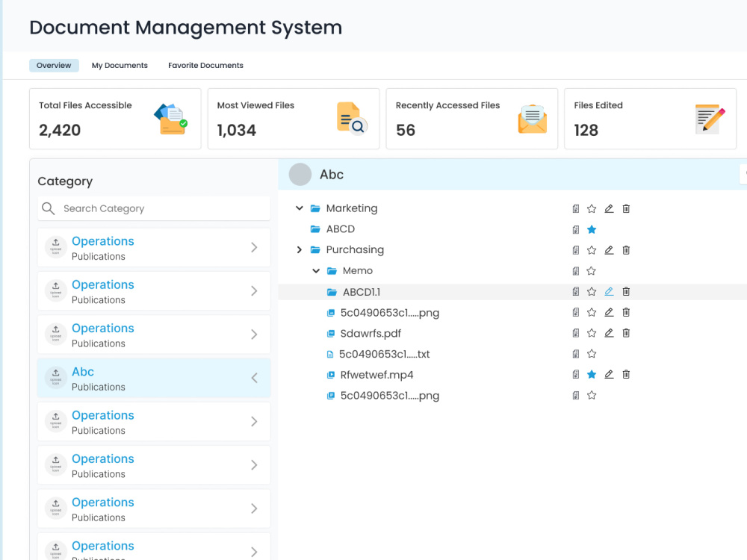Select the Purchasing folder in the tree
This screenshot has width=747, height=560.
pos(355,249)
